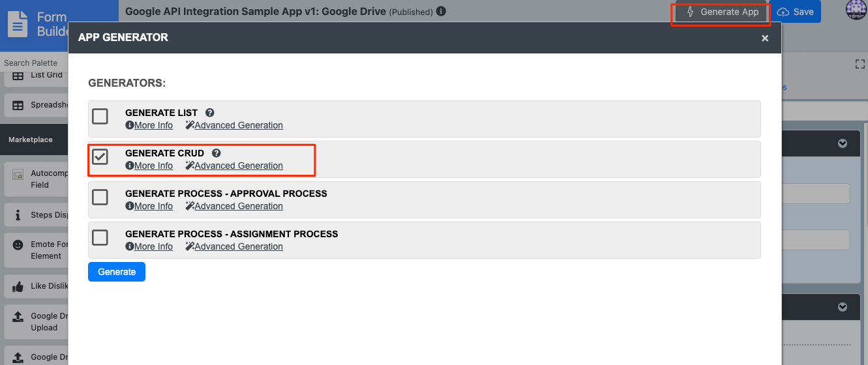Collapse the lower section chevron on right panel

(843, 307)
